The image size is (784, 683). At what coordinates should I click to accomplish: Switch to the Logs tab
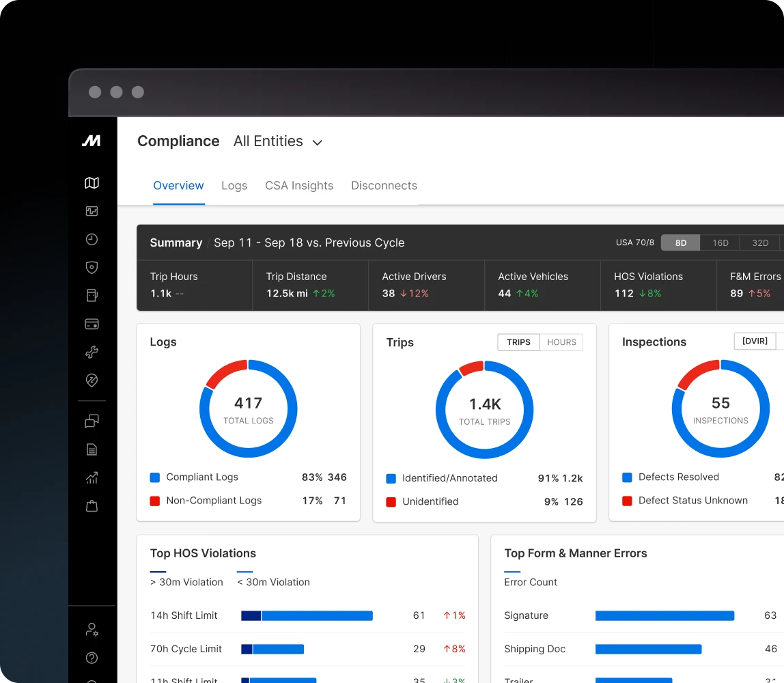234,186
